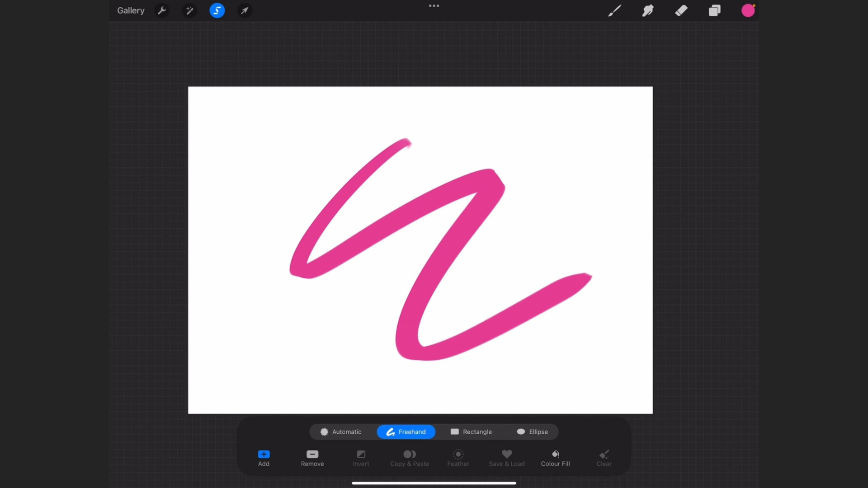Enable Remove selection mode
This screenshot has height=488, width=868.
click(312, 458)
